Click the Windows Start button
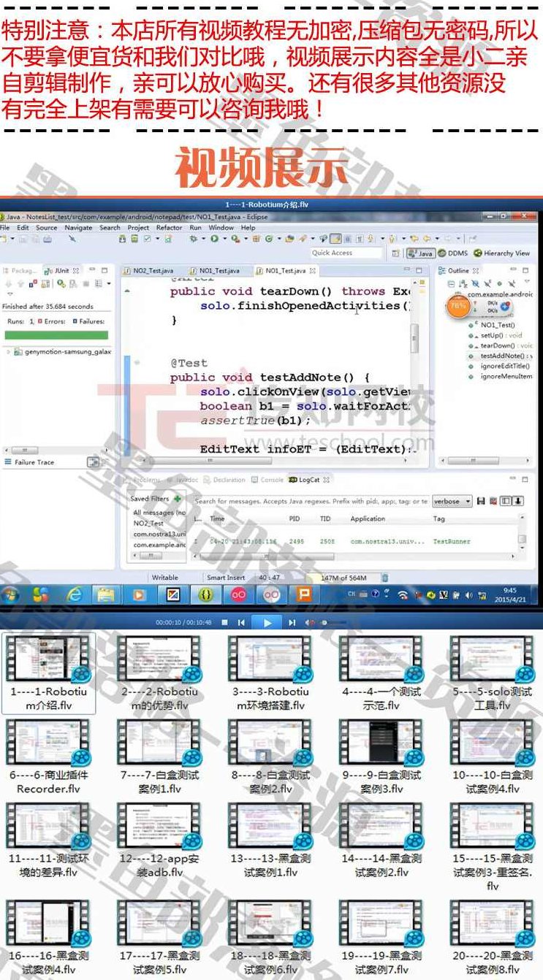 11,595
